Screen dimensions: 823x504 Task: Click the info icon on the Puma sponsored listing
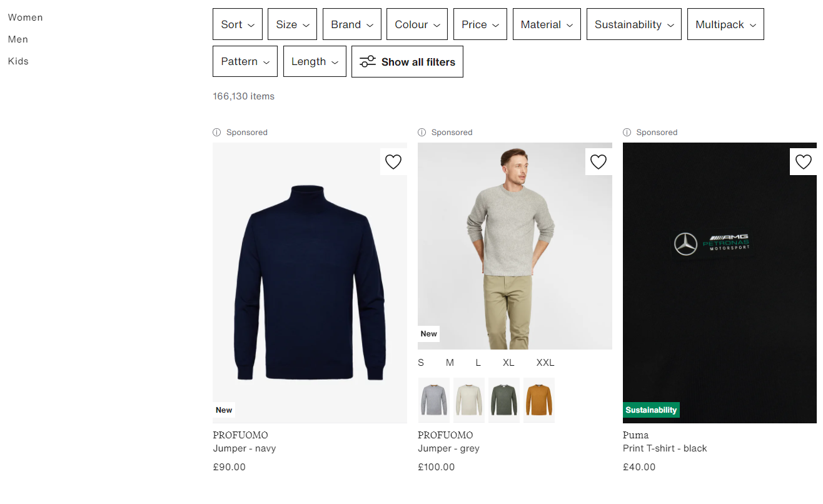point(626,132)
